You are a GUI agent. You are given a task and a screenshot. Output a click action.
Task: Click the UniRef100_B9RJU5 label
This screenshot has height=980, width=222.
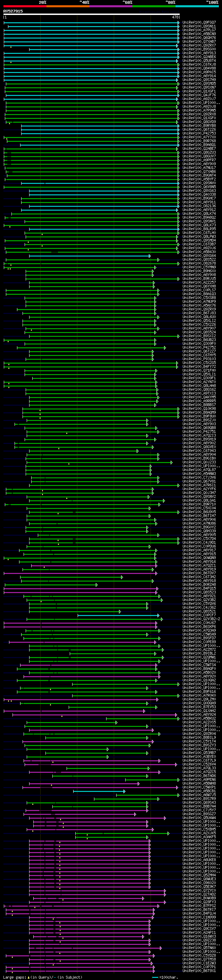tap(199, 278)
